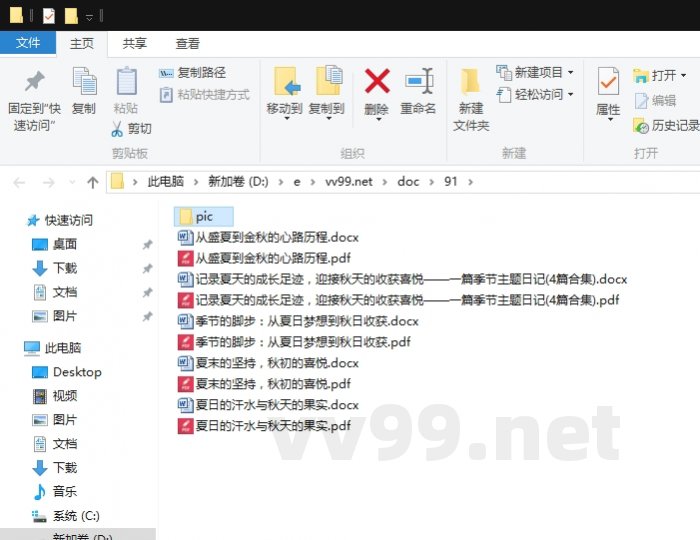Select 夏末的坚持，秋初的喜悦.docx
Viewport: 700px width, 540px height.
268,363
